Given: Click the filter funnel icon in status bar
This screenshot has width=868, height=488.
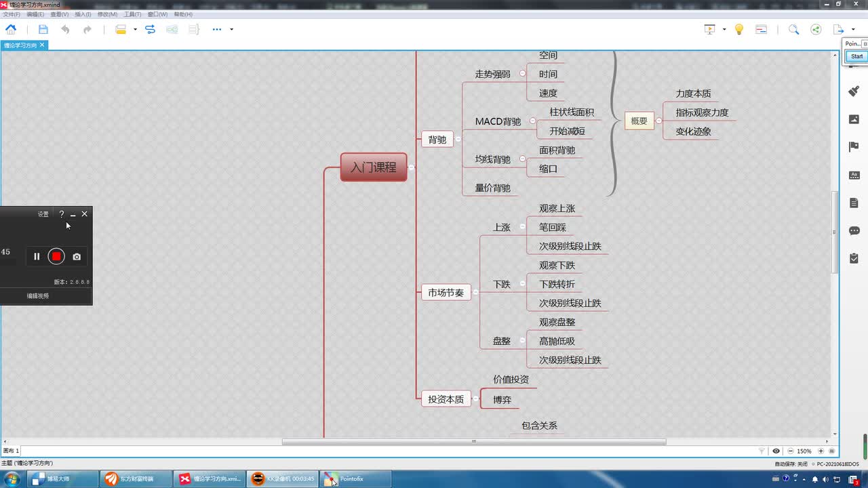Looking at the screenshot, I should tap(762, 451).
